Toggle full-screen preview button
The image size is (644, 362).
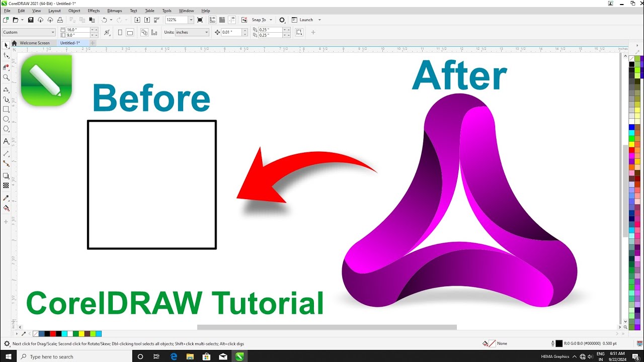(x=200, y=20)
